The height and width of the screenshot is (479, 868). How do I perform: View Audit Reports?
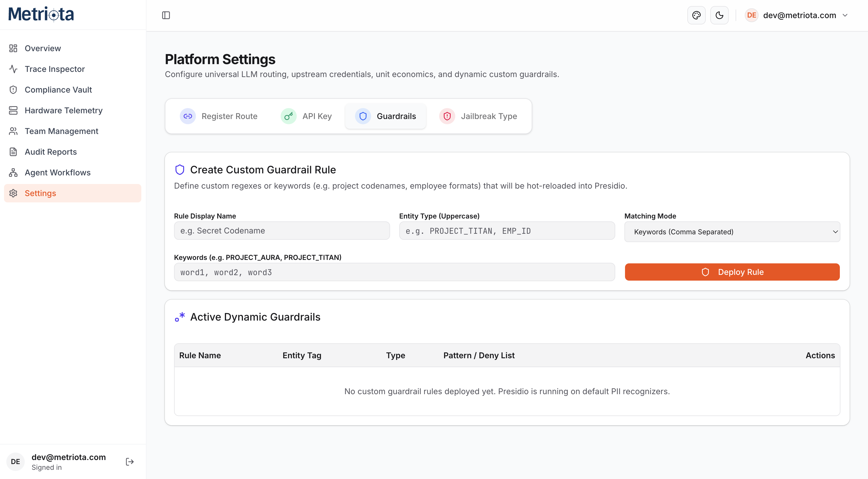(x=72, y=152)
